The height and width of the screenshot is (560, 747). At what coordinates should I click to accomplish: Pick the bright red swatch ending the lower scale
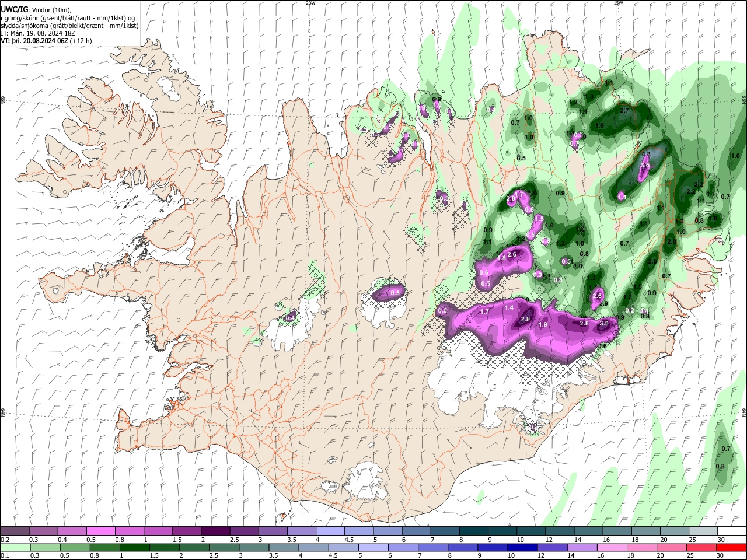click(731, 547)
